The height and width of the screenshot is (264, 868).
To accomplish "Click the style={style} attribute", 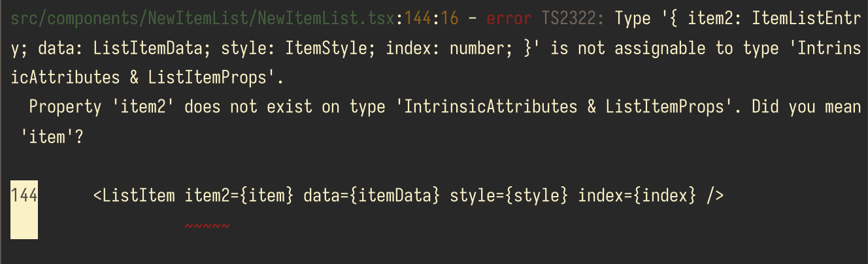I will click(x=509, y=195).
